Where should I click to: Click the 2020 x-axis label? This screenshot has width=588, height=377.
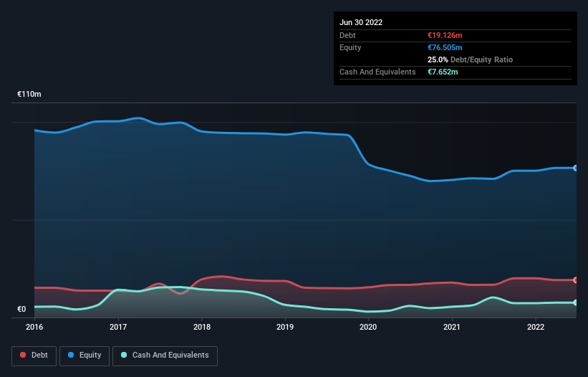coord(368,327)
